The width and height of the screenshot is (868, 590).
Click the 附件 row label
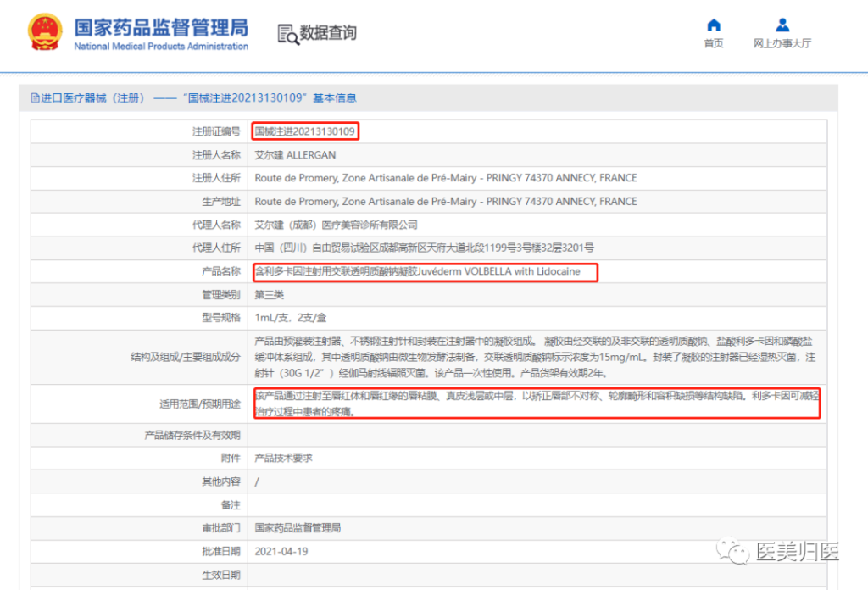(231, 458)
